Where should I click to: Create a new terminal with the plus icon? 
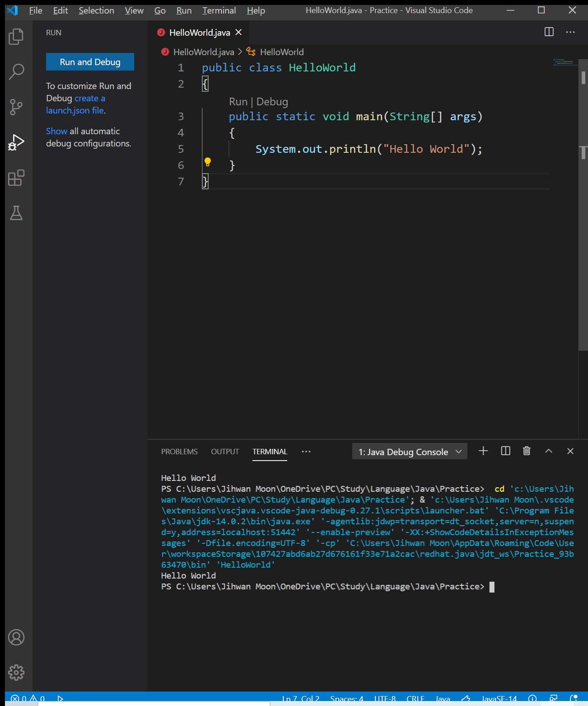tap(483, 451)
